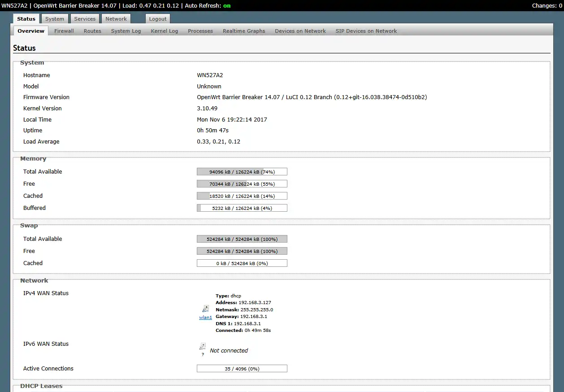The width and height of the screenshot is (564, 392).
Task: Select the DNS 1 address line
Action: click(238, 323)
